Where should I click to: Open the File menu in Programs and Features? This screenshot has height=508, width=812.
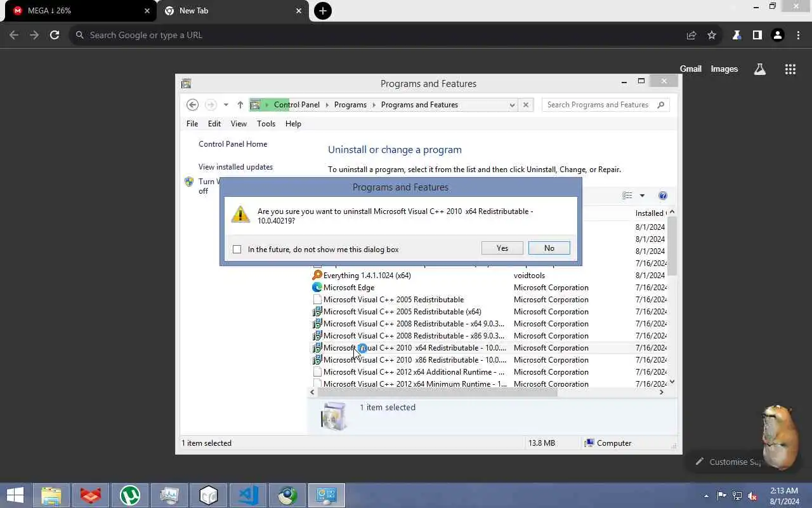[192, 124]
